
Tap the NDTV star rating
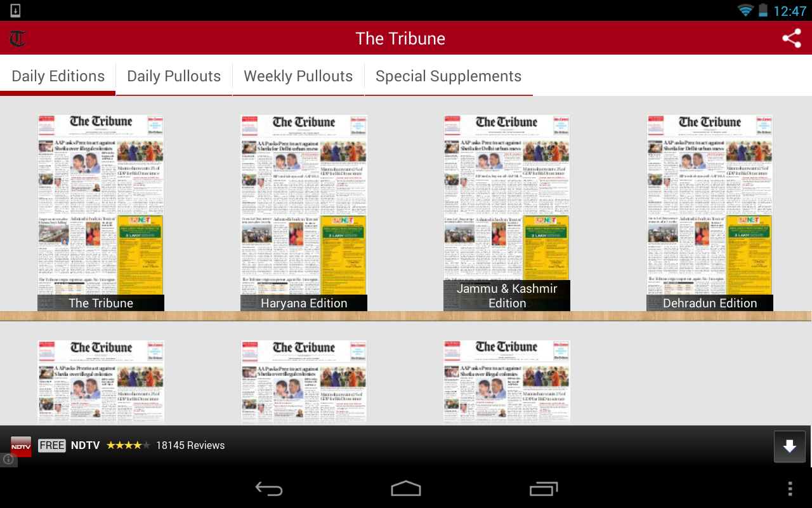(x=129, y=446)
